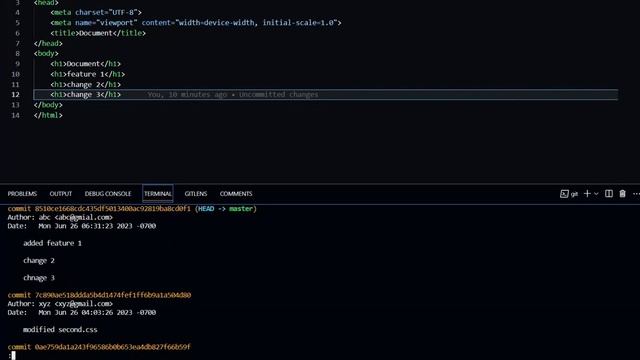Screen dimensions: 640x360
Task: Switch to the OUTPUT tab
Action: pyautogui.click(x=60, y=193)
